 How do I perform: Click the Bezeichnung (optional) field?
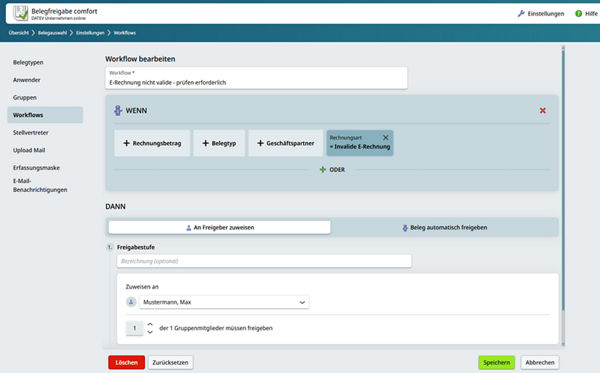click(x=264, y=261)
